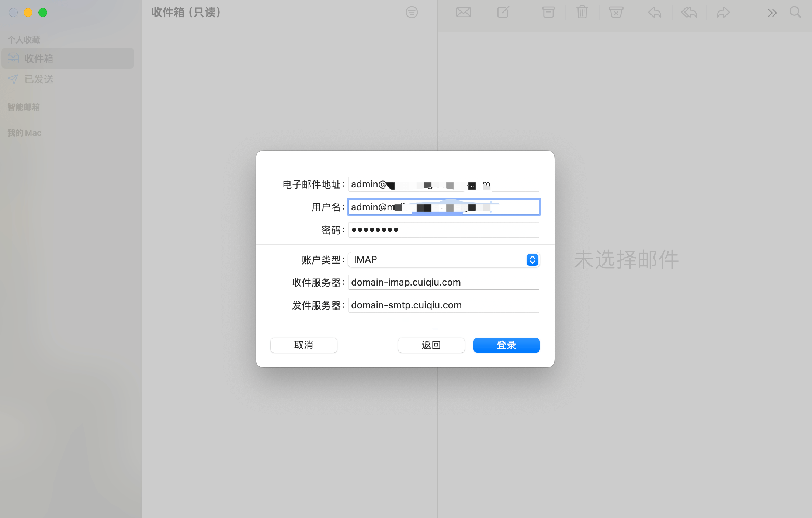Toggle the message filter icon

tap(412, 13)
